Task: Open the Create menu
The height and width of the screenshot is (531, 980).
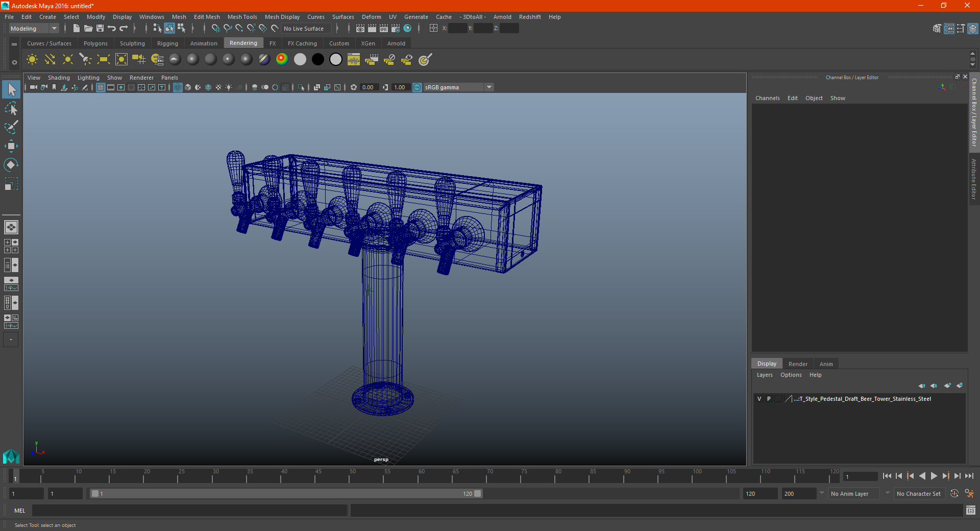Action: point(47,17)
